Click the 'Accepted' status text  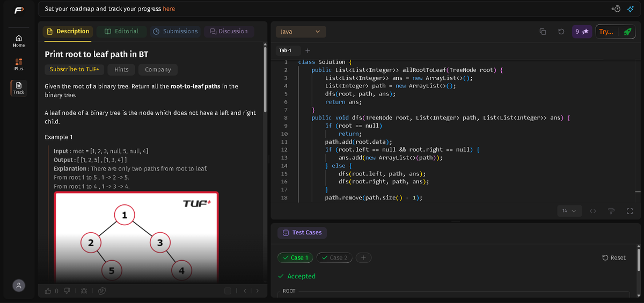297,276
